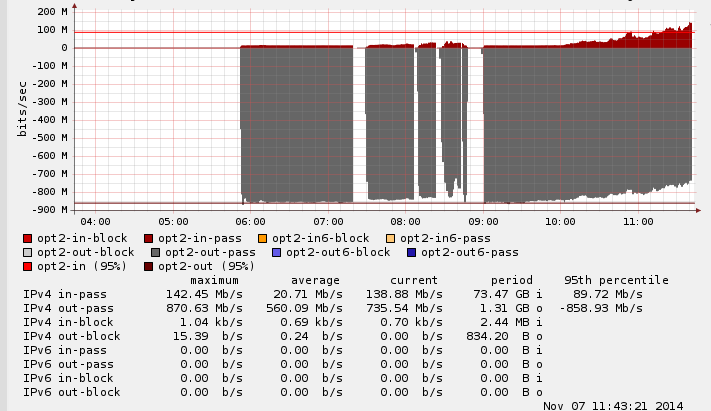Screen dimensions: 711x411
Task: Click the opt2-out-block light gray swatch
Action: (28, 253)
